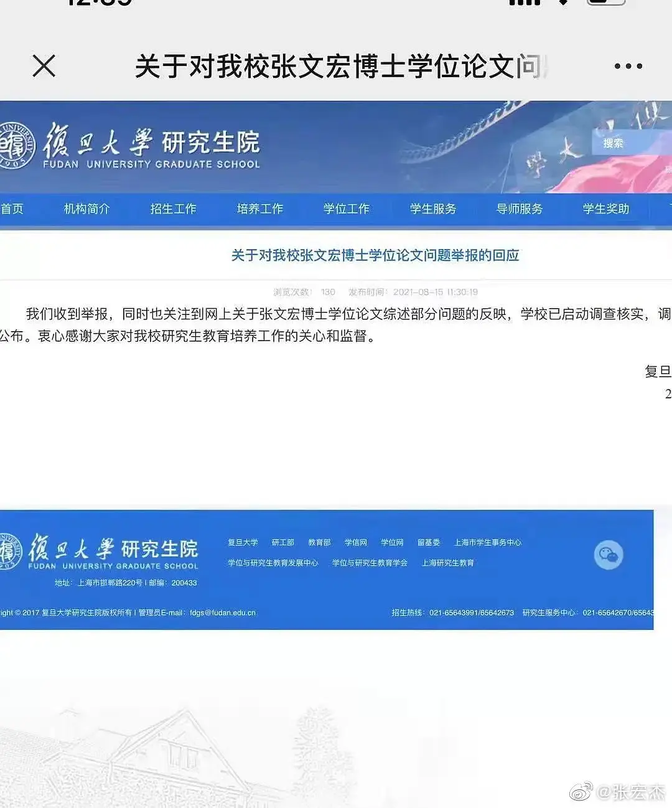Screen dimensions: 672x808
Task: Select 培养工作 in the navigation bar
Action: (259, 209)
